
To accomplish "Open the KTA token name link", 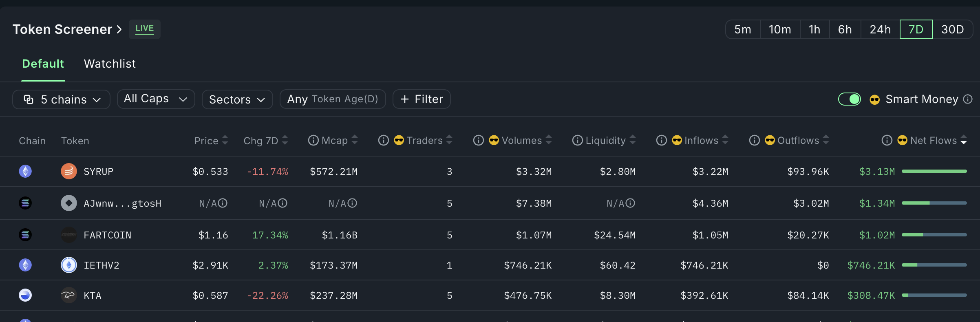I will point(93,296).
